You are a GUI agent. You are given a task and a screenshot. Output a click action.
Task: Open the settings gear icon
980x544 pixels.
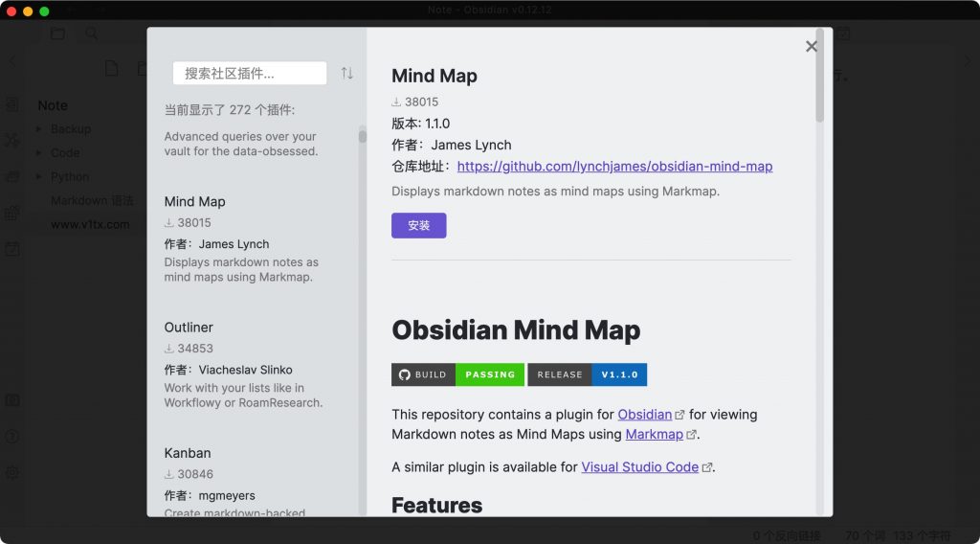pyautogui.click(x=12, y=473)
